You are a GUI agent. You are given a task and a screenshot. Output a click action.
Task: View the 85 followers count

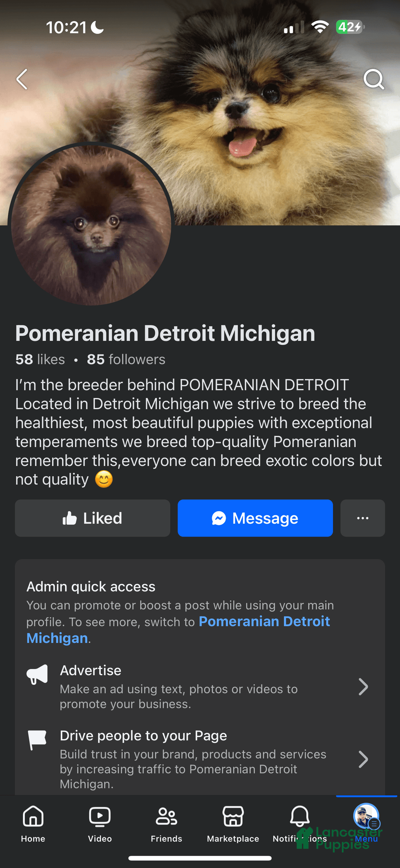coord(126,359)
